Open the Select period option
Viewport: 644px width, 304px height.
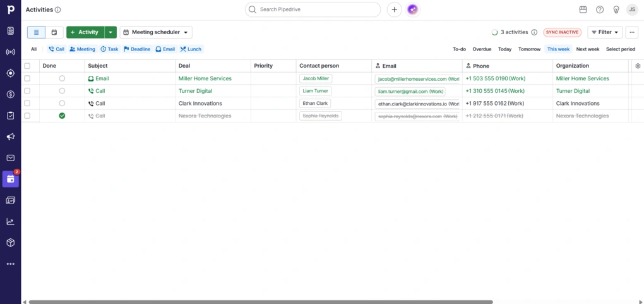tap(621, 49)
